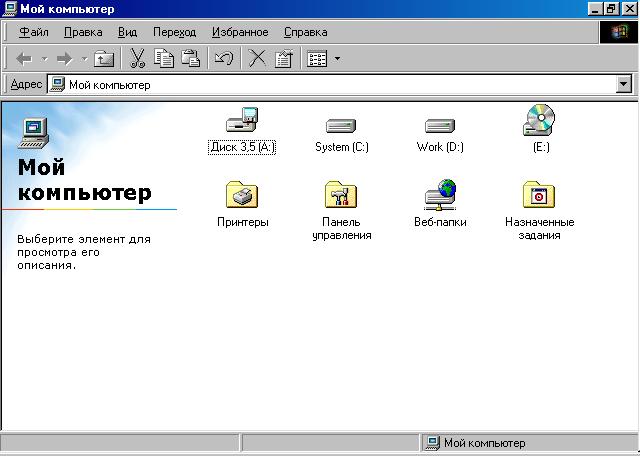Select the Диск 3,5 (A:) floppy icon

click(x=242, y=119)
